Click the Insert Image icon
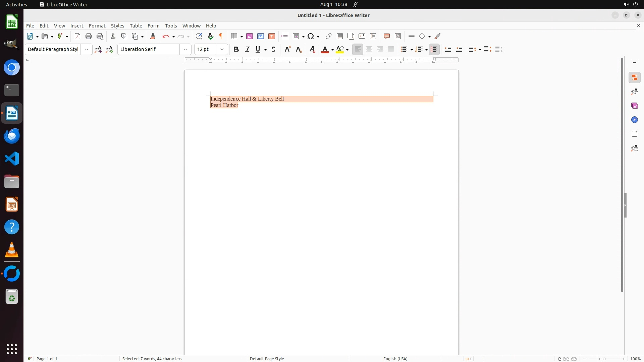This screenshot has width=644, height=362. coord(250,37)
